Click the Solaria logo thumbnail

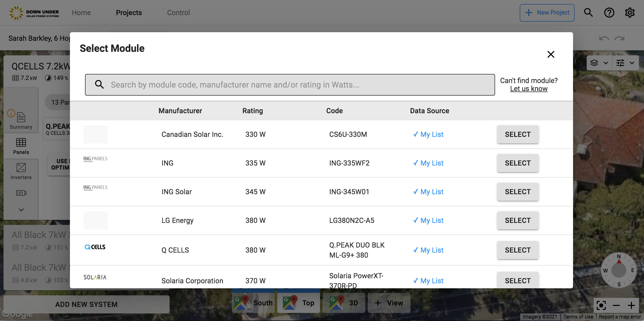[x=95, y=277]
